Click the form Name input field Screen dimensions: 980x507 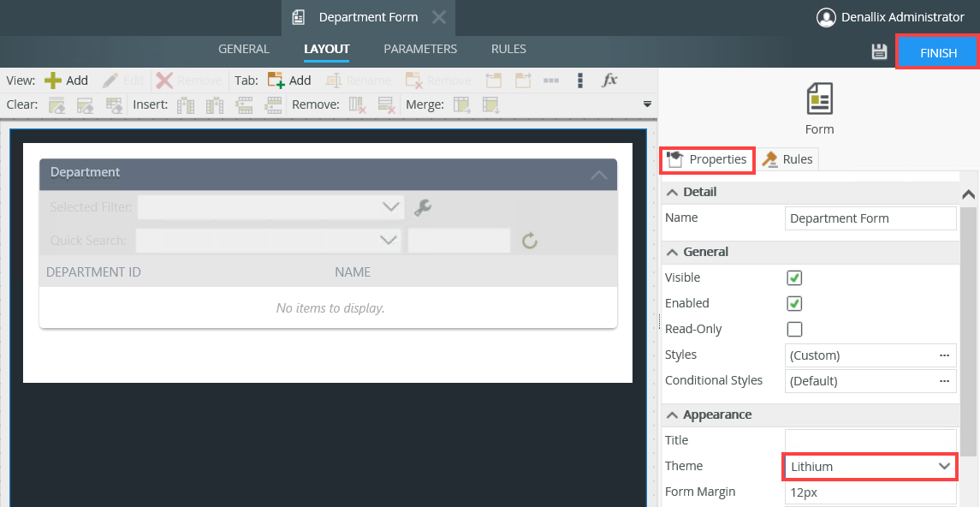pos(870,218)
